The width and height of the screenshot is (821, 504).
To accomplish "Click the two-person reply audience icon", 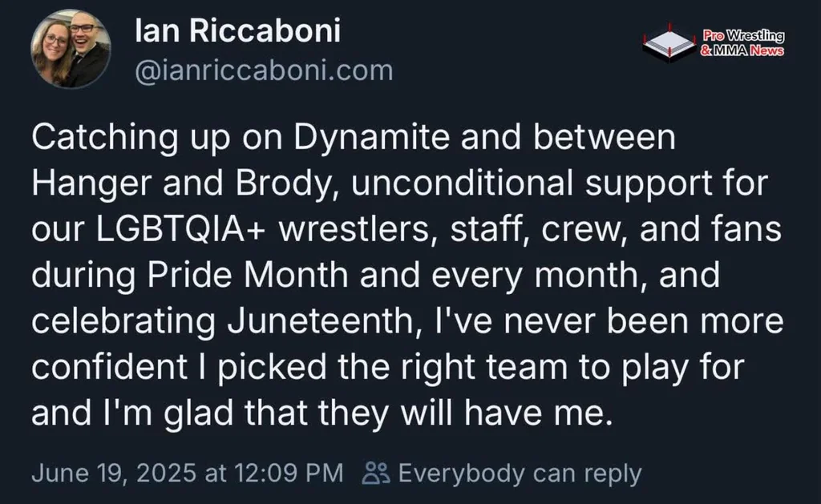I will [376, 473].
